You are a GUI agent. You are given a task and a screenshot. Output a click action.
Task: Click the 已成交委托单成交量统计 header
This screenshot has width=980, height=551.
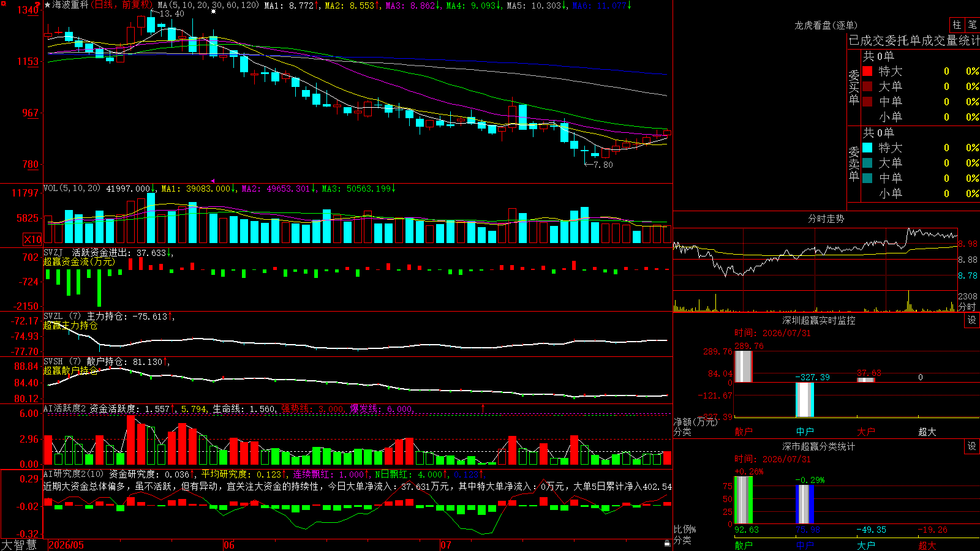pos(914,40)
